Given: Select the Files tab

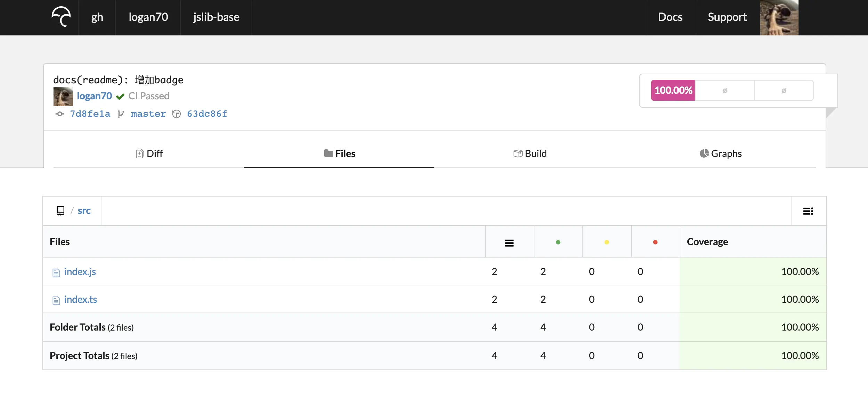Looking at the screenshot, I should tap(339, 153).
